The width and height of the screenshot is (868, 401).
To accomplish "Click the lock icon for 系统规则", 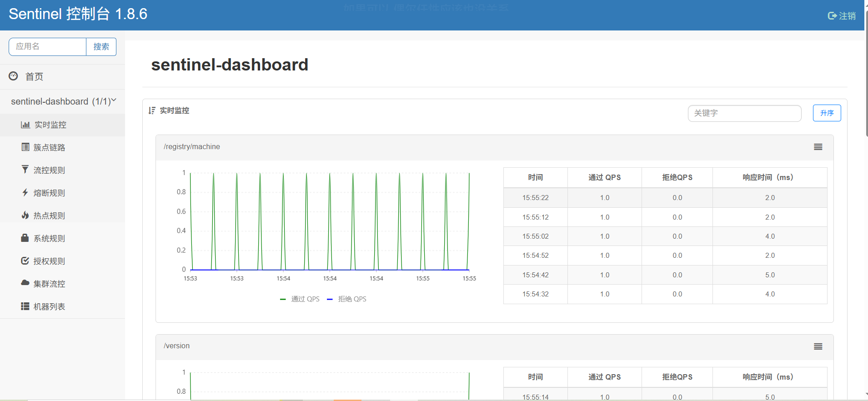I will [25, 238].
